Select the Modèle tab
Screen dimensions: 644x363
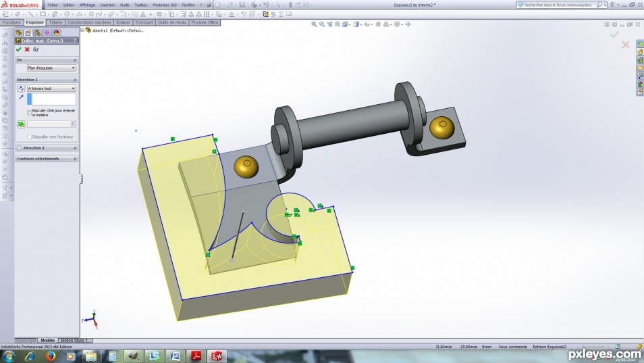point(48,341)
